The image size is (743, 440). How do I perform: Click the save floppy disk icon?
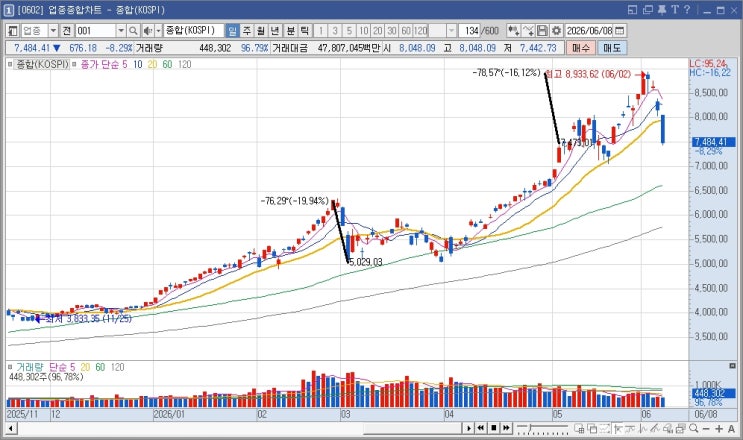pyautogui.click(x=542, y=31)
